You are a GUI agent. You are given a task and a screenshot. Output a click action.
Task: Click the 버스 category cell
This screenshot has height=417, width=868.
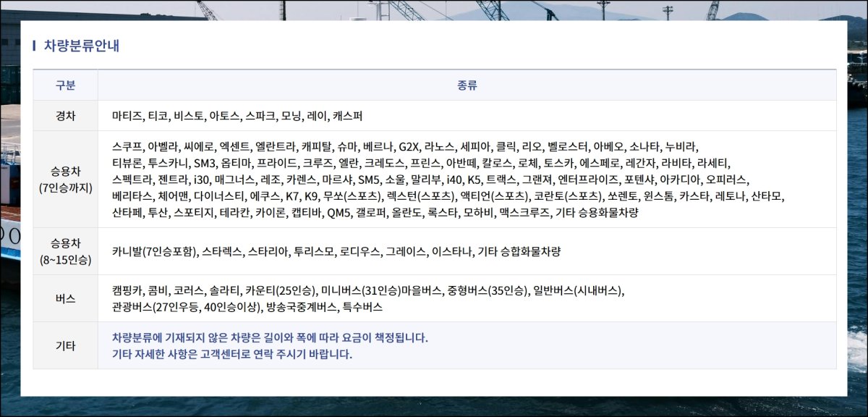[66, 298]
